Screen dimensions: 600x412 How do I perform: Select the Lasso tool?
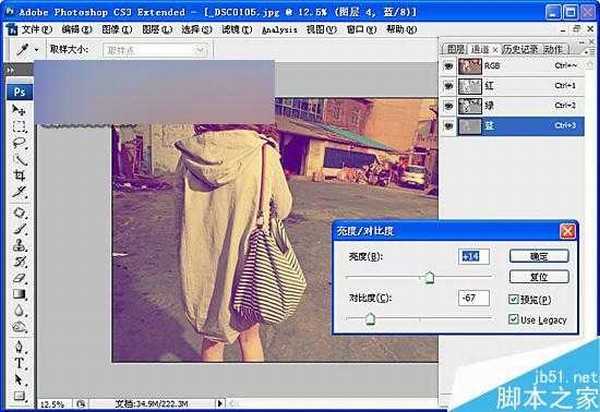click(x=19, y=143)
